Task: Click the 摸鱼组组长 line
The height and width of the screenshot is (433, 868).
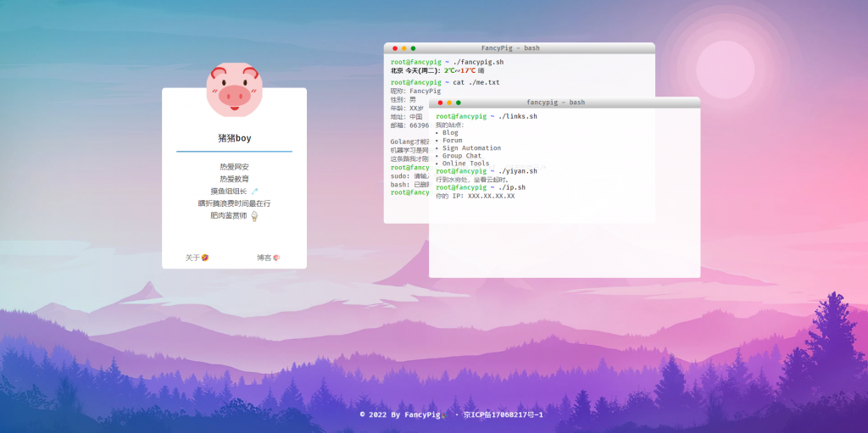Action: click(234, 191)
